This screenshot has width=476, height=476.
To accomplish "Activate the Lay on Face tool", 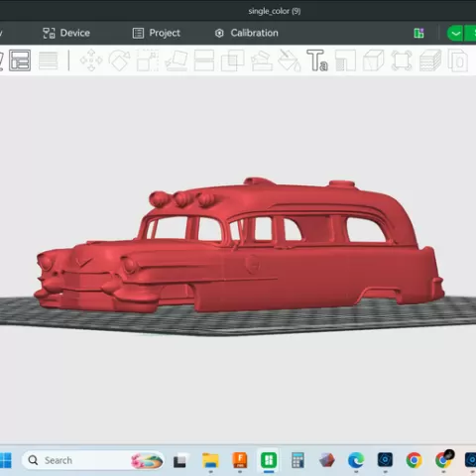I will pyautogui.click(x=177, y=60).
